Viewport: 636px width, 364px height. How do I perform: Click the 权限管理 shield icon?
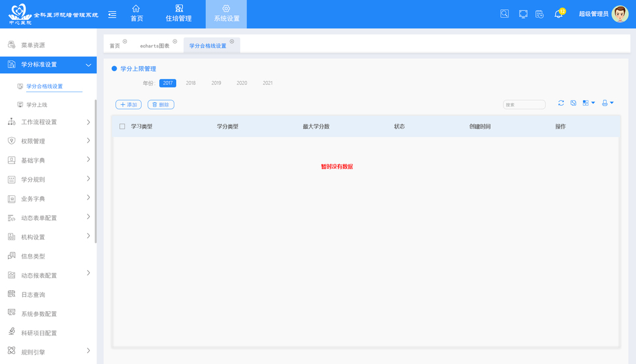tap(12, 141)
